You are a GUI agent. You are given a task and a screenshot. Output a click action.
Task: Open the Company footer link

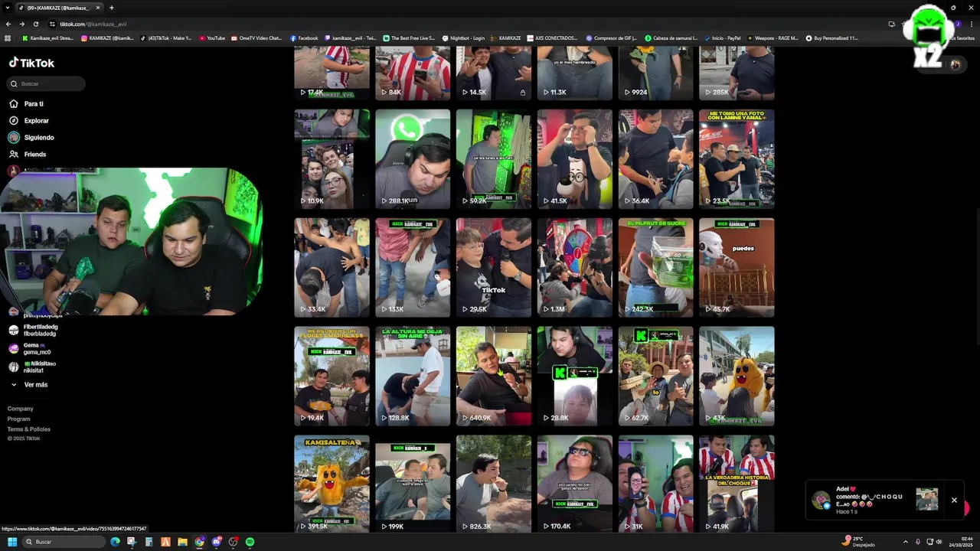(x=21, y=409)
